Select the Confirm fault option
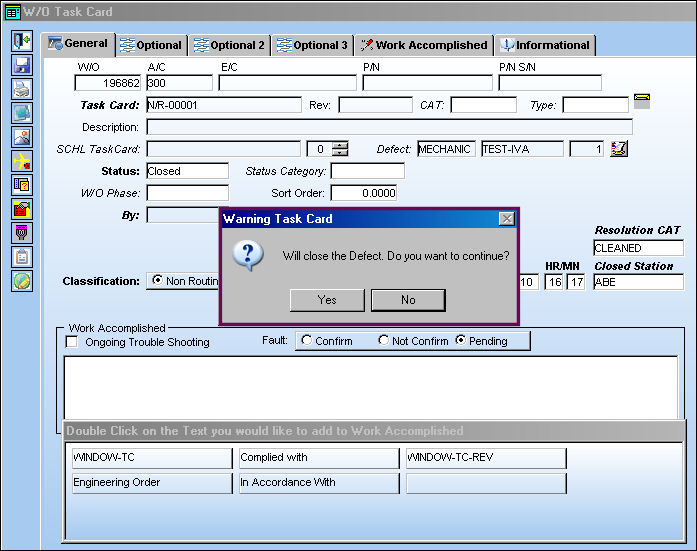The width and height of the screenshot is (697, 551). pos(306,340)
